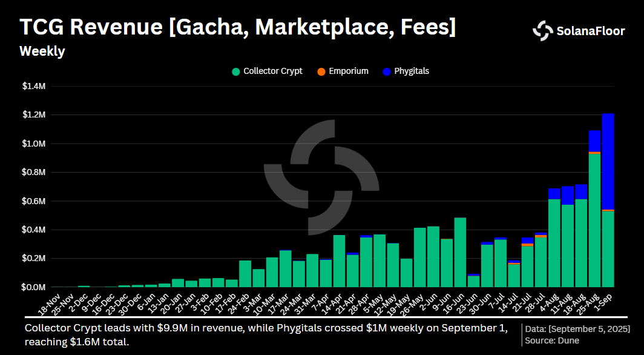
Task: Expand the Weekly time range selector
Action: click(42, 51)
